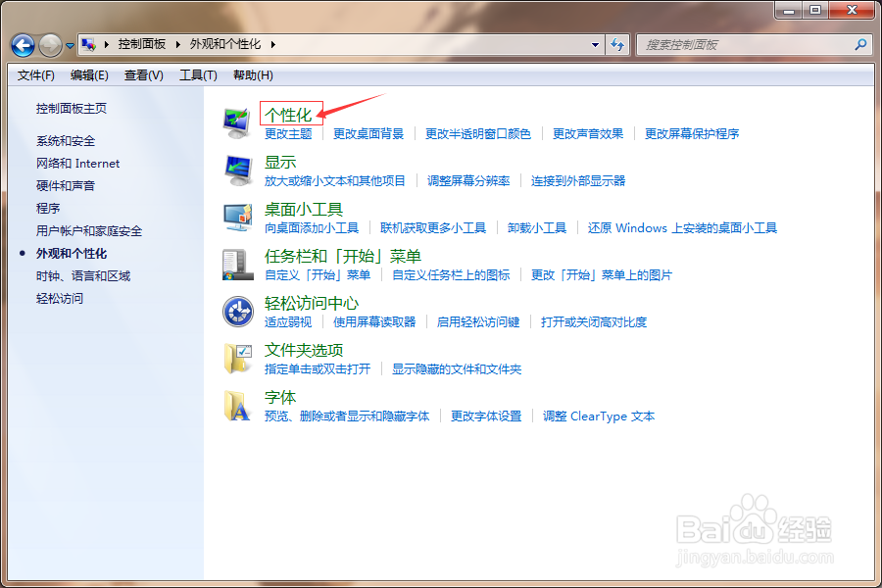Open 桌面小工具 gadgets icon
This screenshot has height=588, width=882.
click(236, 218)
